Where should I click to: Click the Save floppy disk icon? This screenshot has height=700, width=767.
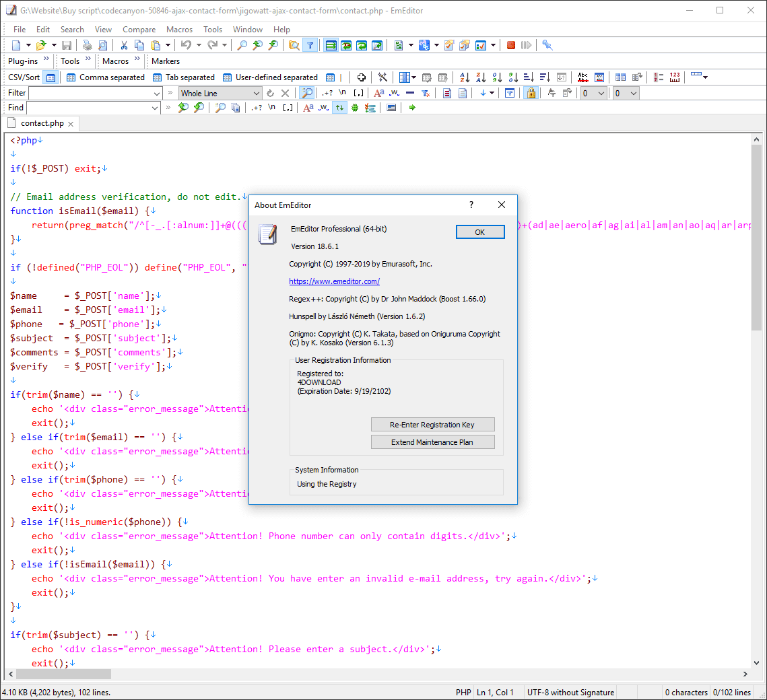[x=67, y=45]
